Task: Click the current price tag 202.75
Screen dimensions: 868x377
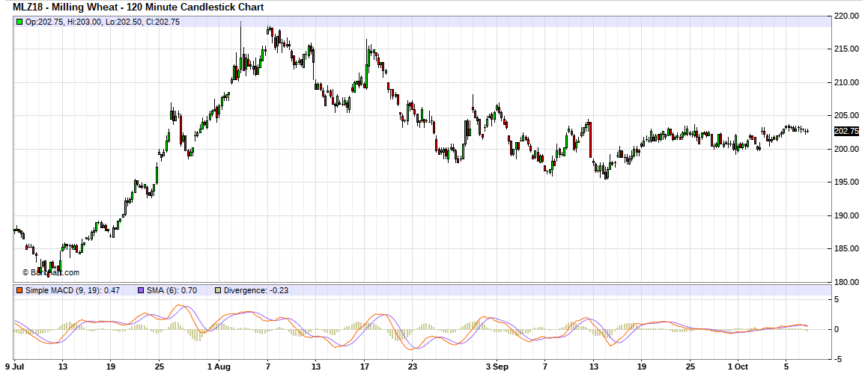Action: pyautogui.click(x=846, y=131)
